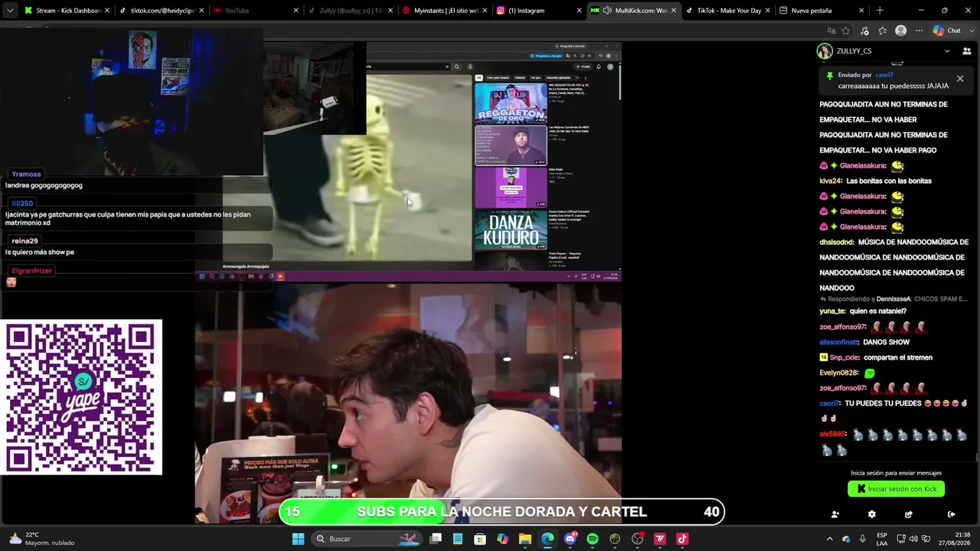
Task: Switch to the Instagram tab
Action: point(537,11)
